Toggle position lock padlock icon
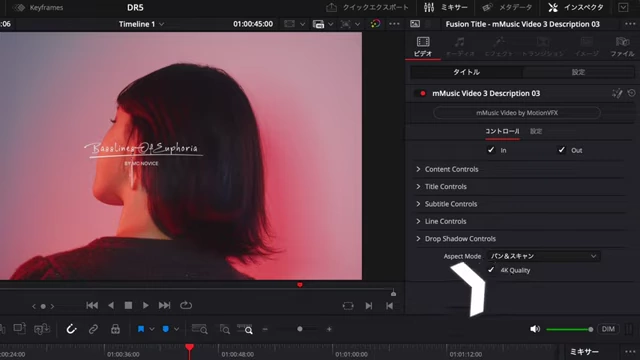The height and width of the screenshot is (360, 640). click(x=116, y=329)
